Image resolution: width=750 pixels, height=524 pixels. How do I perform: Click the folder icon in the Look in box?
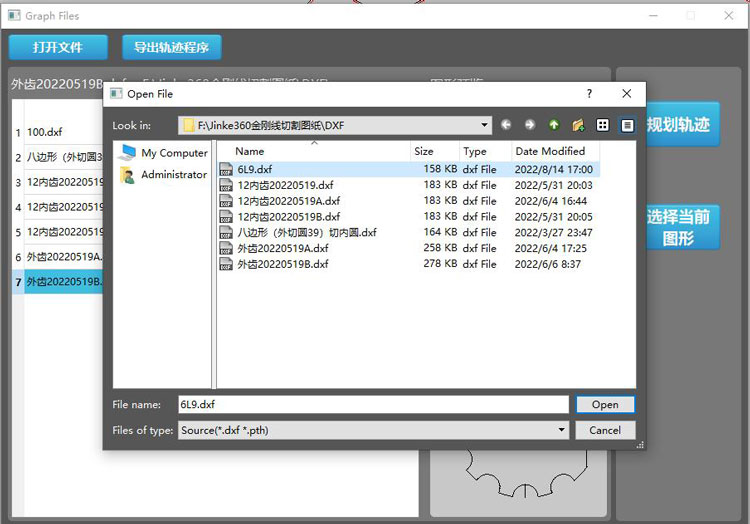point(189,125)
